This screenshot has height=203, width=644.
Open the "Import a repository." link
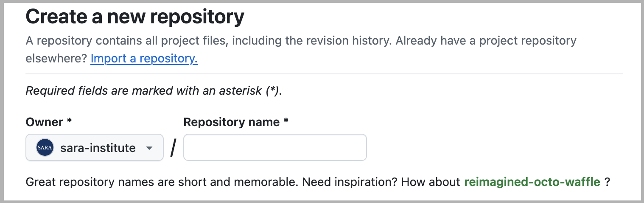[144, 59]
